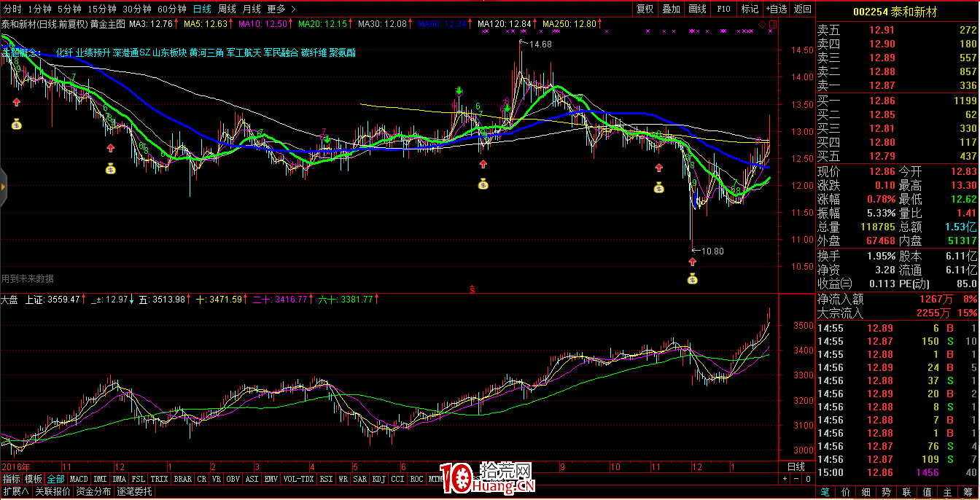This screenshot has width=980, height=500.
Task: Apply the MACD indicator
Action: [x=78, y=479]
